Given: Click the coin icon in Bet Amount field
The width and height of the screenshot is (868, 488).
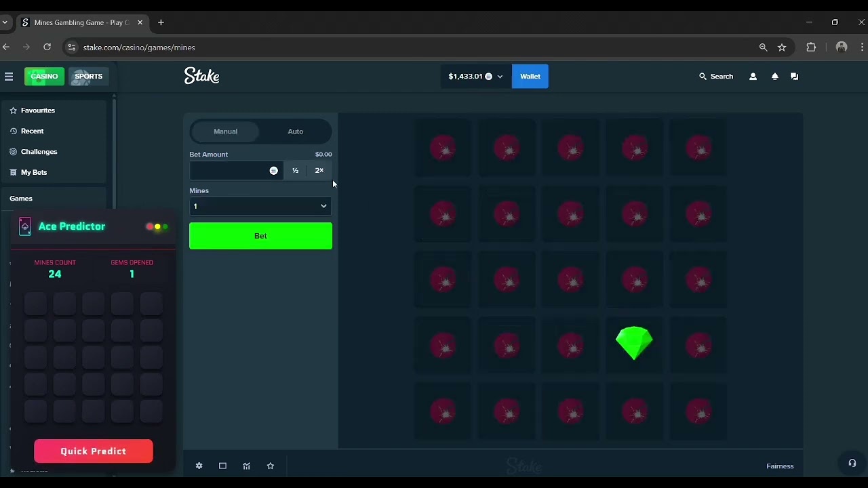Looking at the screenshot, I should pos(274,171).
